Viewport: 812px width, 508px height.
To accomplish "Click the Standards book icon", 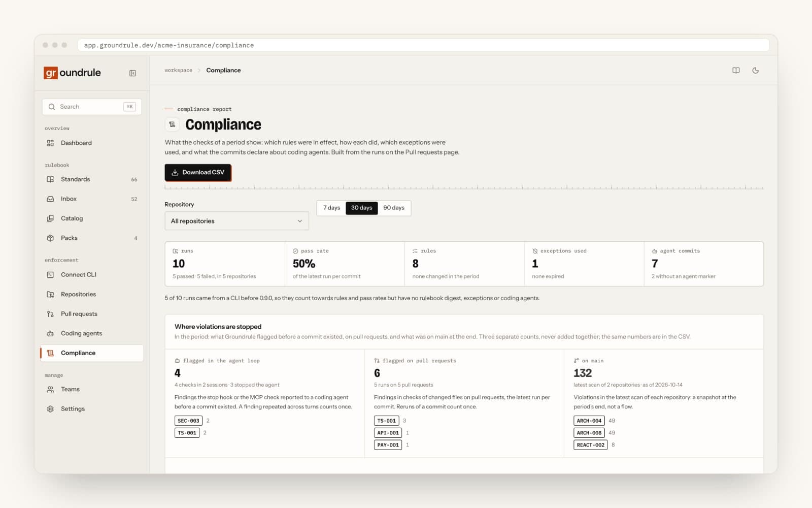I will 50,179.
